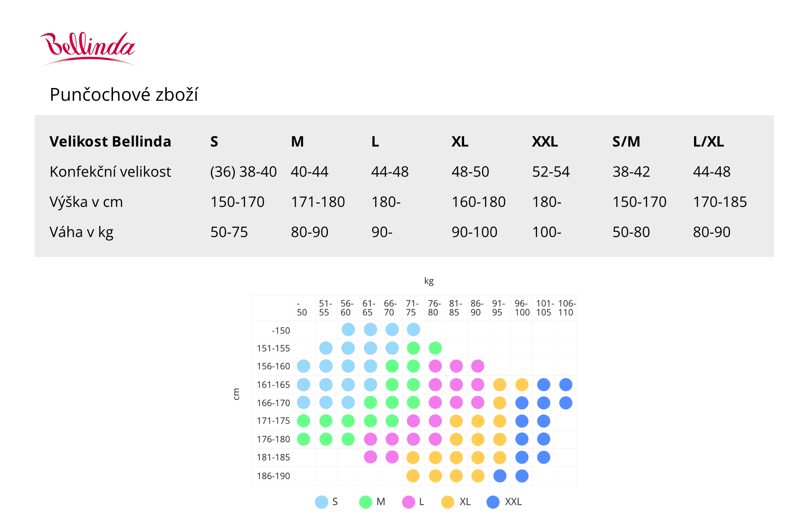Image resolution: width=812 pixels, height=529 pixels.
Task: Click the dot at 151-155 cm, 76-80 kg
Action: 435,348
